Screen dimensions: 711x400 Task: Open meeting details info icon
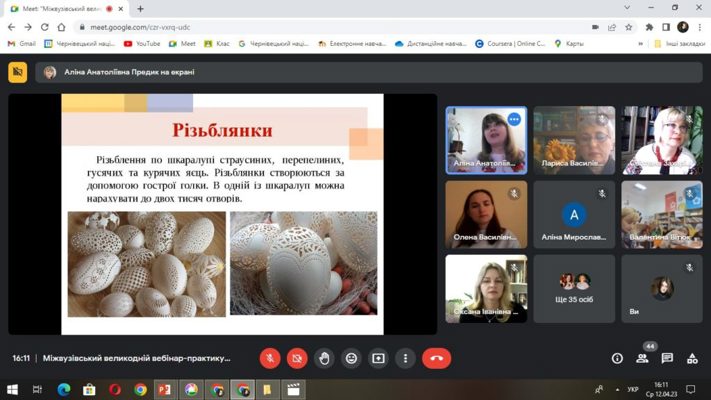(617, 358)
